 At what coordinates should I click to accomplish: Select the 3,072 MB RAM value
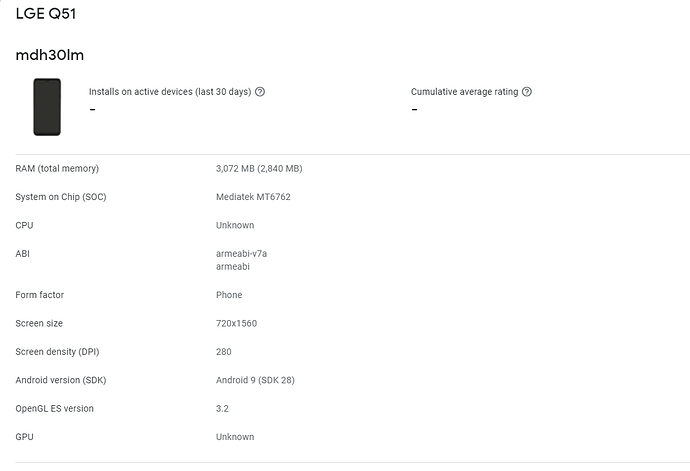259,169
